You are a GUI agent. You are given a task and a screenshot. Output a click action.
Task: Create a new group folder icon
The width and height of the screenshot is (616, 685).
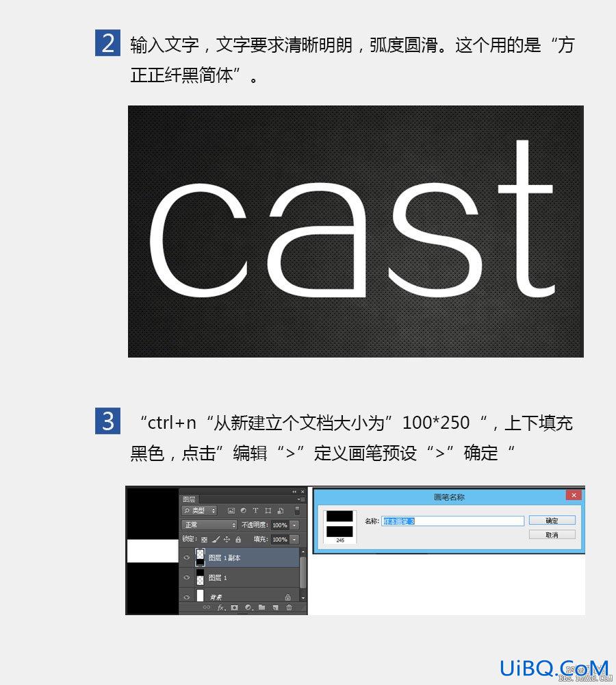click(x=261, y=607)
